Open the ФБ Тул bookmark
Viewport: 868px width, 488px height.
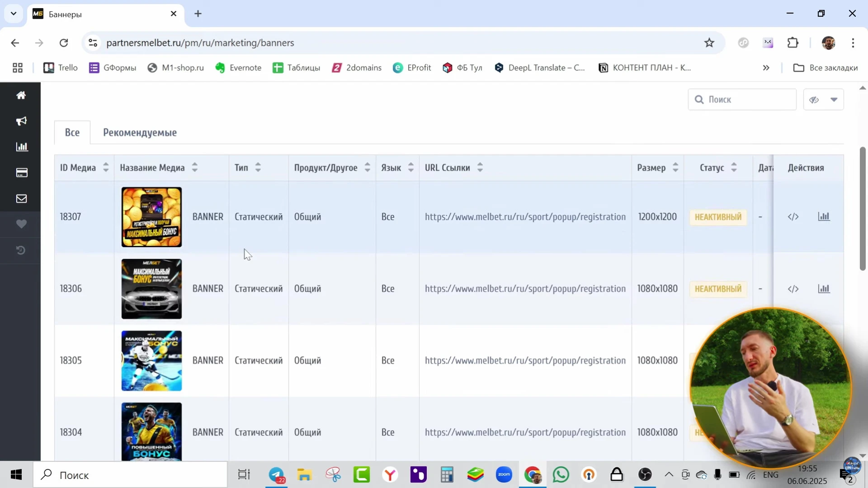pos(462,68)
